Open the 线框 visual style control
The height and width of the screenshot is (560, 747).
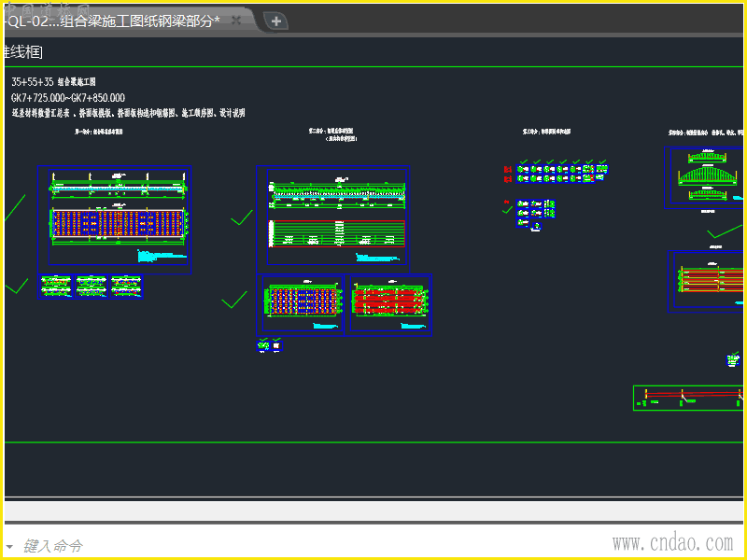pyautogui.click(x=22, y=51)
